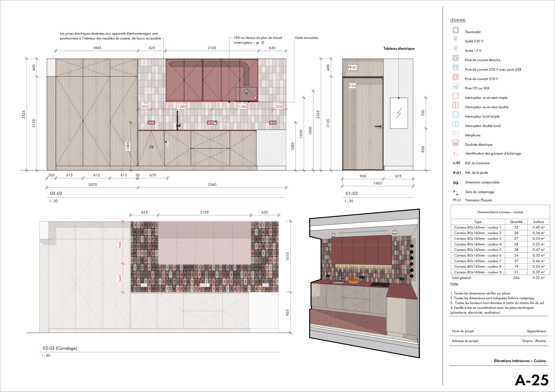The height and width of the screenshot is (392, 555).
Task: Click the Thermostat legend symbol
Action: tap(455, 30)
